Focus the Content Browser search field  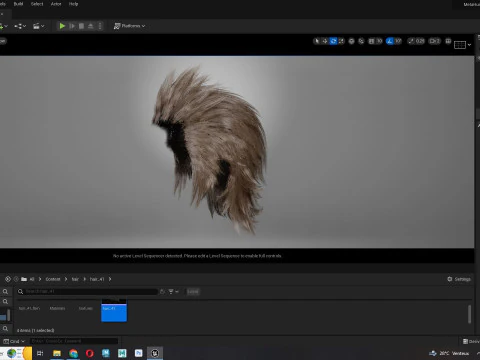[x=87, y=292]
